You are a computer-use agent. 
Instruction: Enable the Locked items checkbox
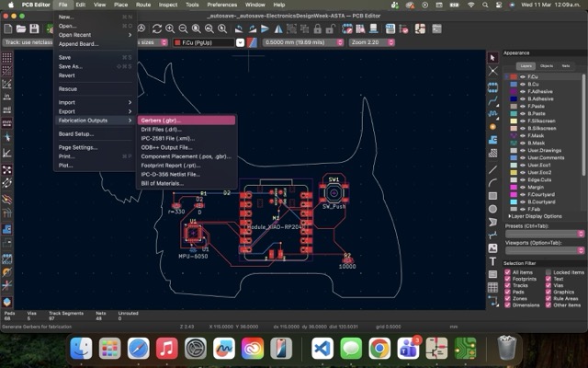[548, 272]
